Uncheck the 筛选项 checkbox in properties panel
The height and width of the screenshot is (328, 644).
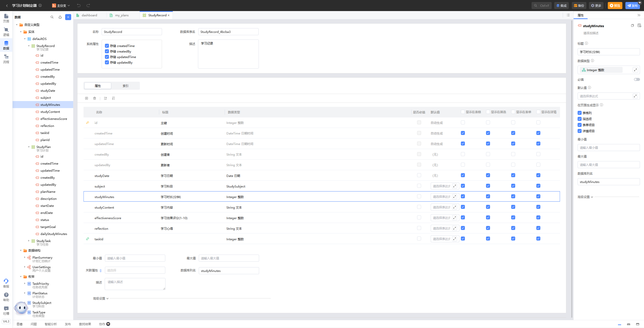pyautogui.click(x=580, y=119)
